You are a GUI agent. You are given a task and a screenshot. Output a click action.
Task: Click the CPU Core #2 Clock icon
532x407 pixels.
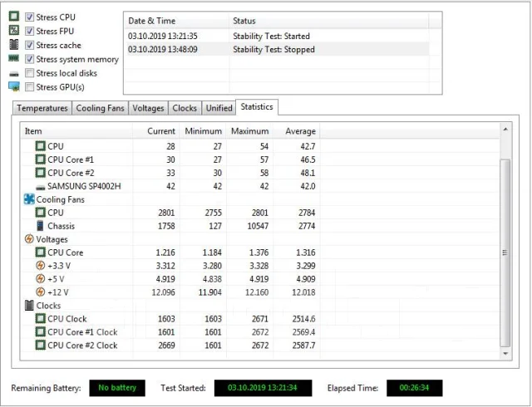tap(41, 346)
